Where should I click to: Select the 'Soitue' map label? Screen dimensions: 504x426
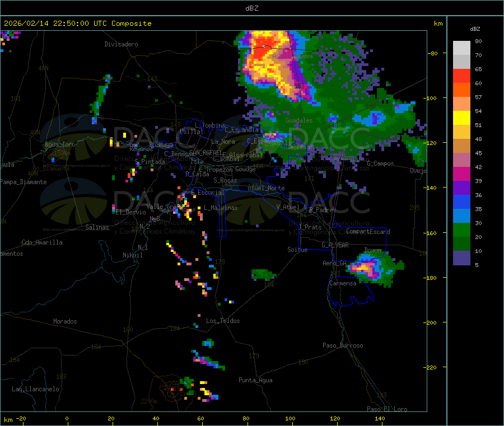[297, 250]
